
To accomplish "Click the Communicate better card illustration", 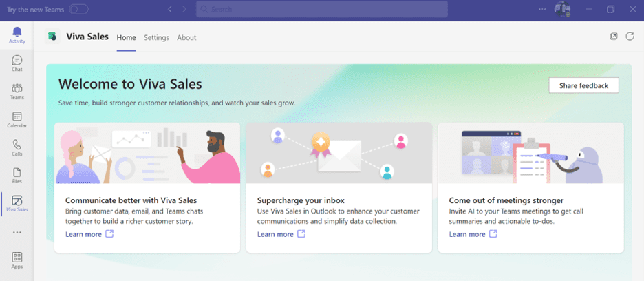I will click(147, 153).
